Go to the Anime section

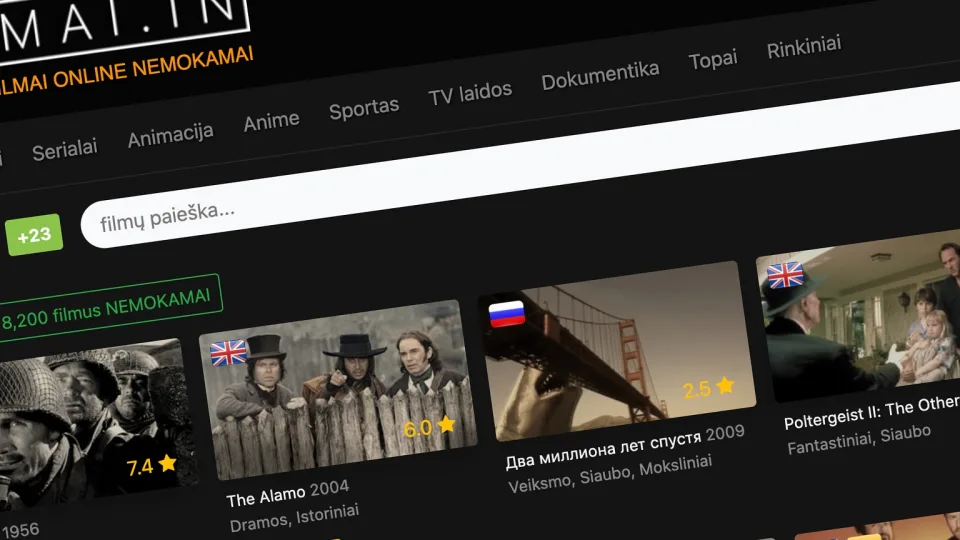(271, 120)
